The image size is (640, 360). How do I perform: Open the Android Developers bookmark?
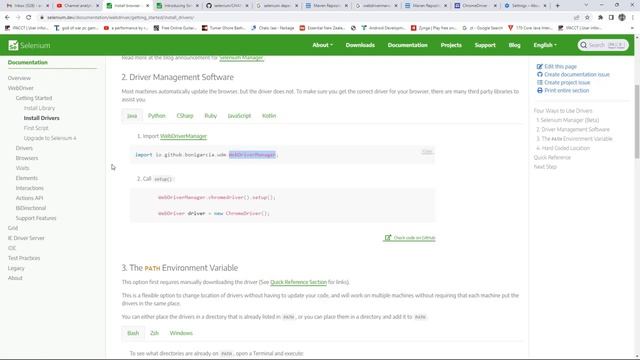383,28
